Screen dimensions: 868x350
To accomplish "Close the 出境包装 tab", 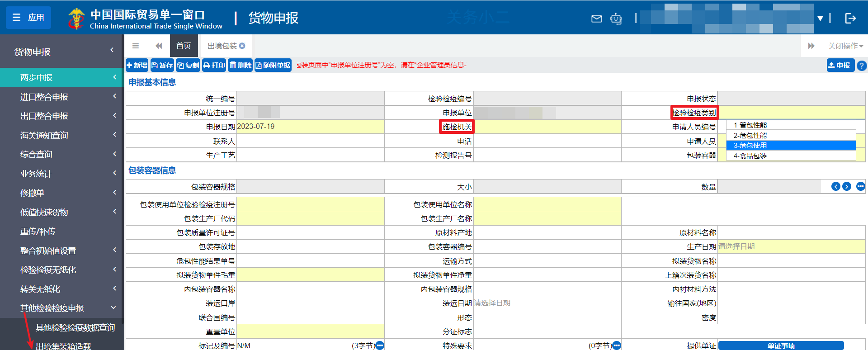I will coord(242,46).
